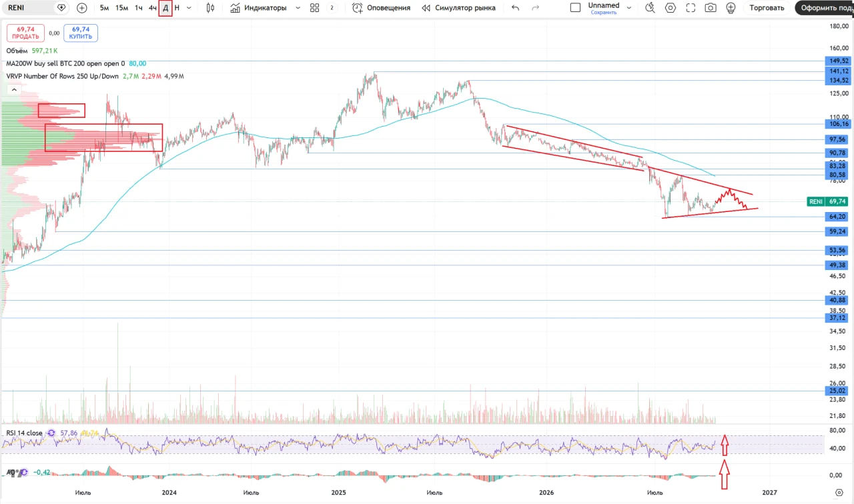The image size is (854, 504).
Task: Click the purple refresh icon beside RSI 14 close
Action: 51,433
